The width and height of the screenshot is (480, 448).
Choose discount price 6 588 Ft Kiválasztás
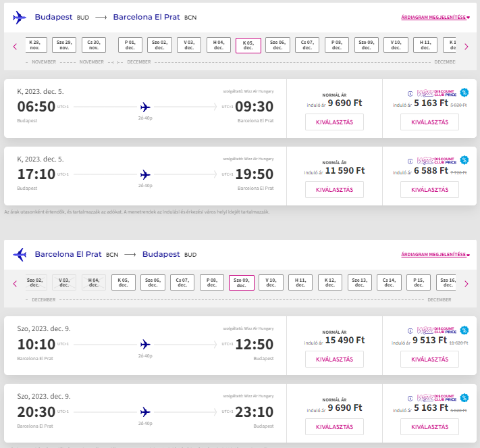point(429,190)
